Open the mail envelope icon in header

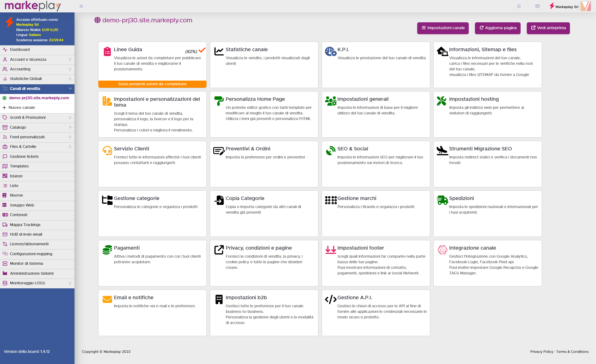click(x=537, y=6)
